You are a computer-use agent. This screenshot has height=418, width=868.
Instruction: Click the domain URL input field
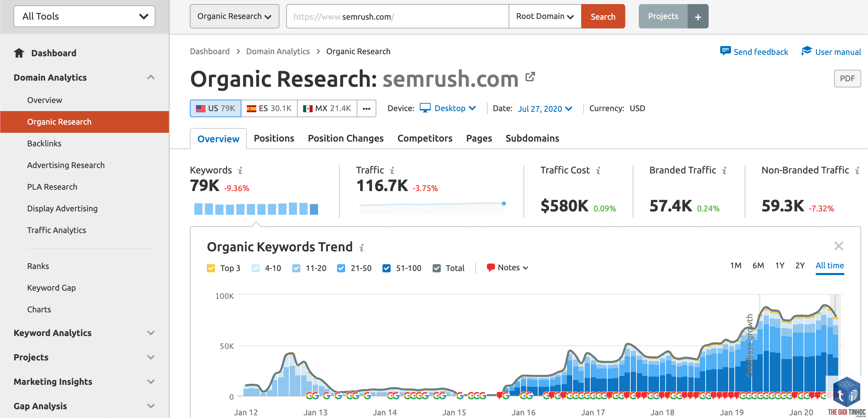397,16
